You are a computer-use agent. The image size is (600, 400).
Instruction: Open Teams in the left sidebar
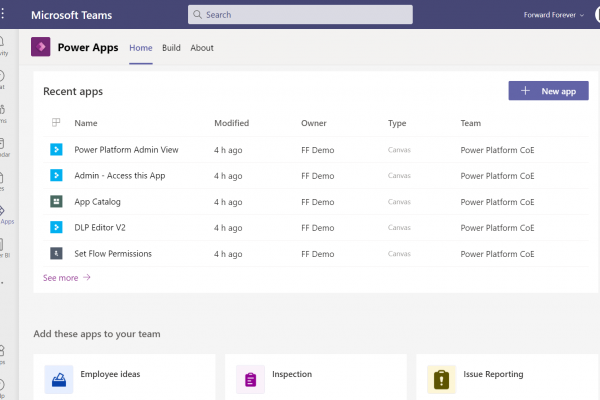click(3, 114)
